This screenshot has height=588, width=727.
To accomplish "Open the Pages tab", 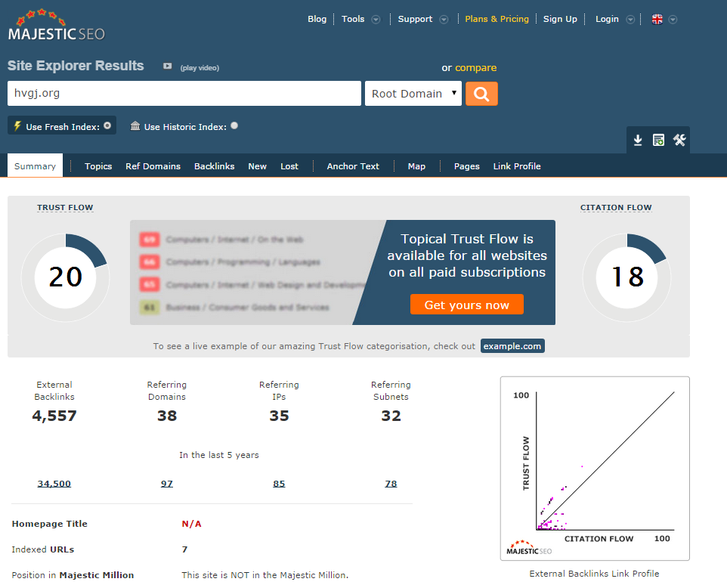I will (x=466, y=166).
